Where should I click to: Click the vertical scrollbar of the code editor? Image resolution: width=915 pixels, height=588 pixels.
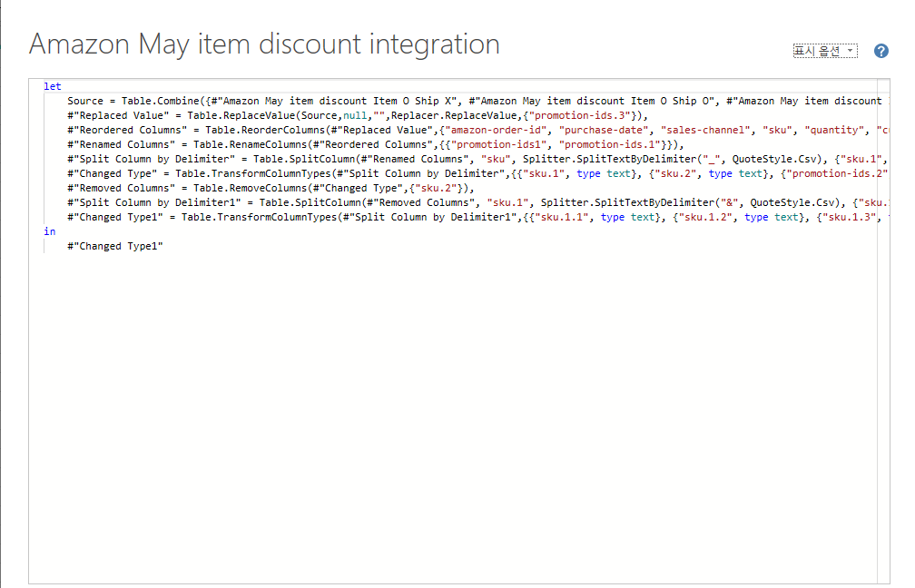[883, 330]
